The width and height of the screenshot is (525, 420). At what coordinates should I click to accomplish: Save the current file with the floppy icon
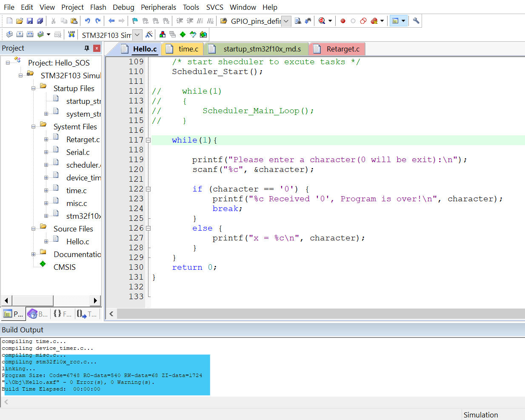click(x=30, y=21)
